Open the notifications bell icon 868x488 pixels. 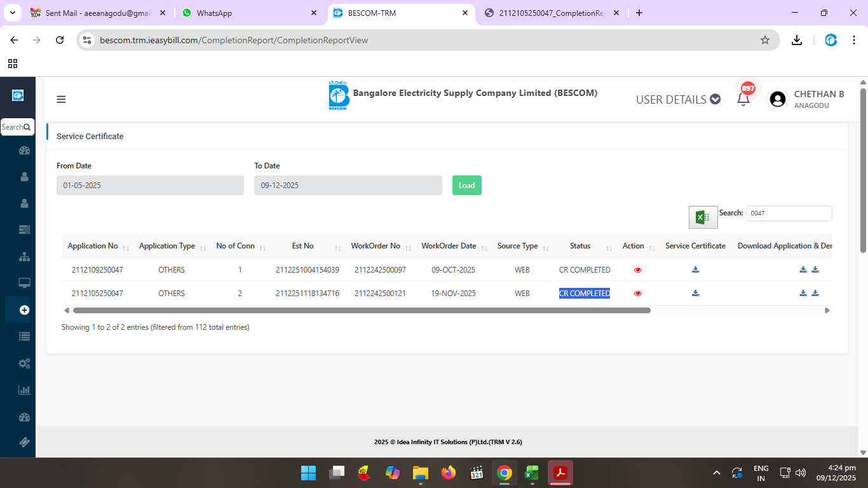tap(743, 99)
